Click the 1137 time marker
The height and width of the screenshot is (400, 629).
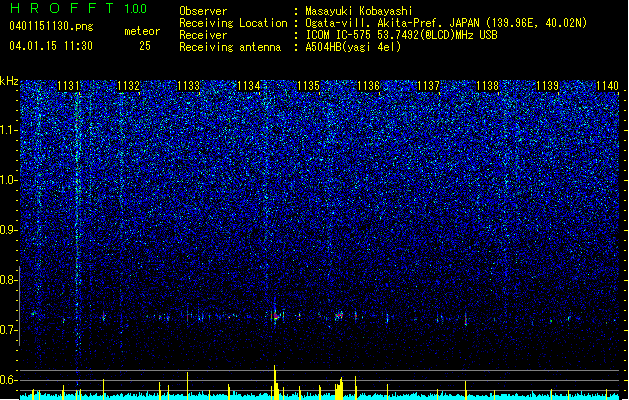click(428, 85)
